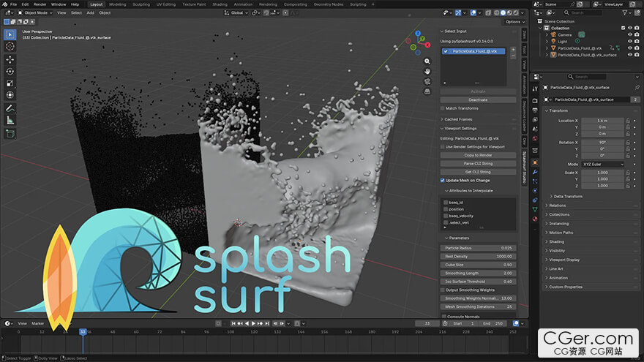Hide the Camera in the outliner
The width and height of the screenshot is (644, 362).
630,34
